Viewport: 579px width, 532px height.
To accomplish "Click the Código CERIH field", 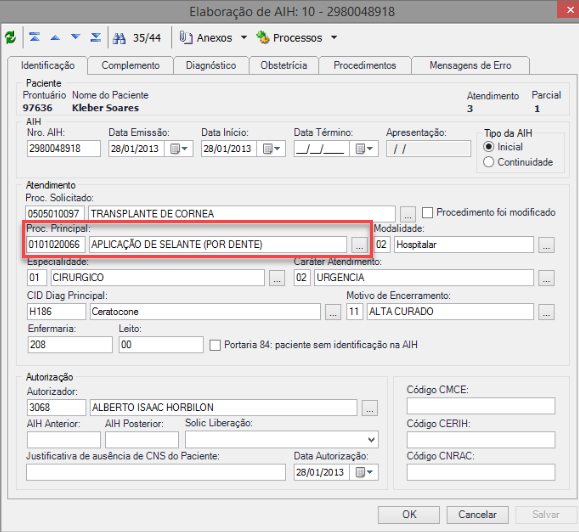I will [x=481, y=439].
